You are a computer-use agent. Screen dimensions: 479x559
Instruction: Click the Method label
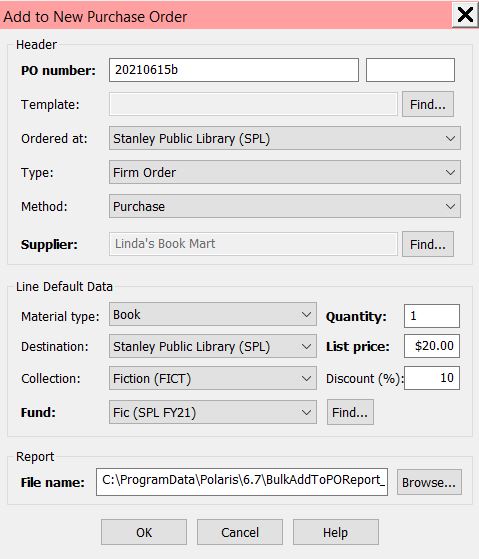(44, 206)
